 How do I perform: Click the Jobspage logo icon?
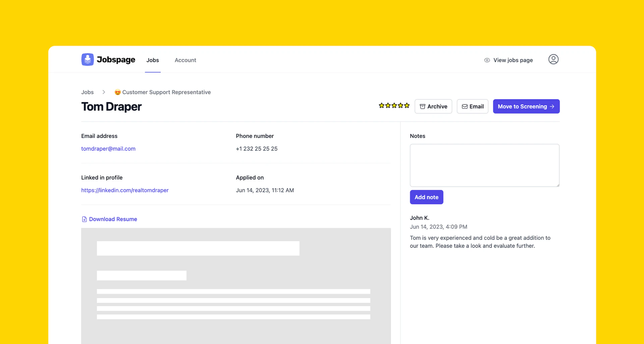coord(87,59)
